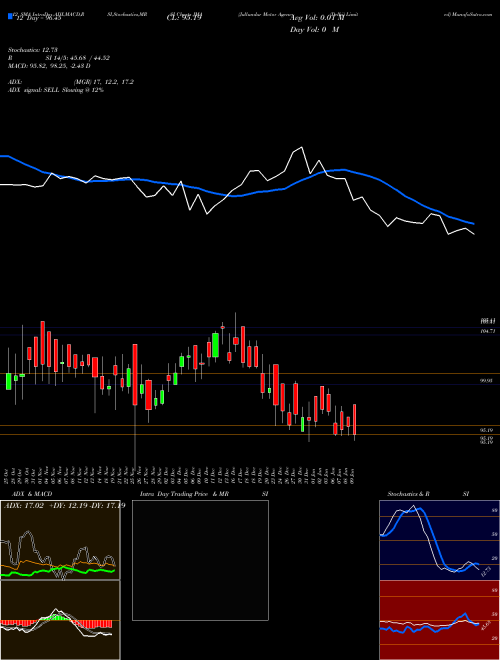The width and height of the screenshot is (500, 660).
Task: Click the 'MACD: 95.82, 98.25, -2.43 D' line
Action: pos(49,66)
